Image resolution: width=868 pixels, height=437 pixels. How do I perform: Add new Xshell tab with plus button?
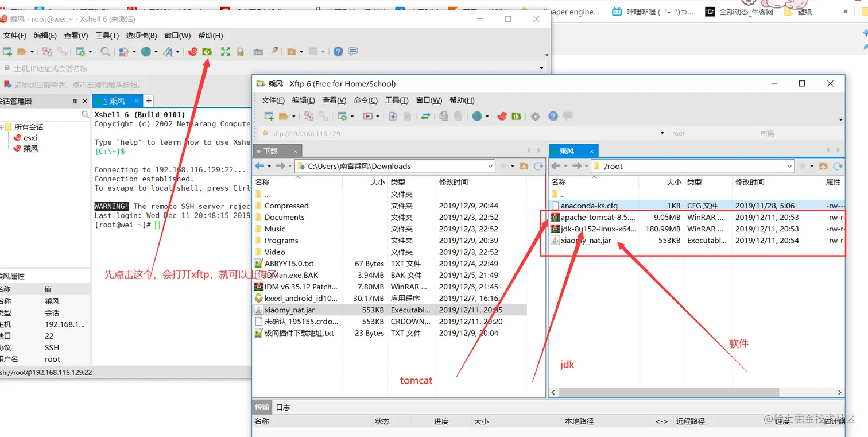pos(148,100)
